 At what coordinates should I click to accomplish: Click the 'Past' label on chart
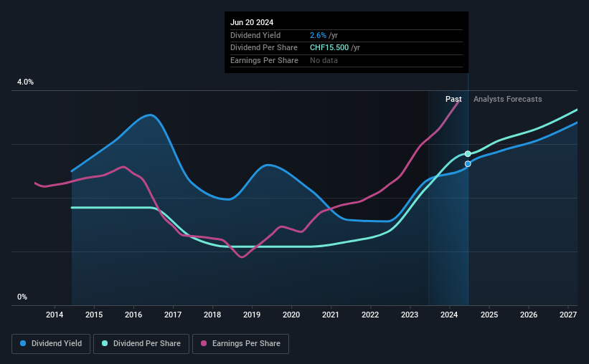pos(453,99)
